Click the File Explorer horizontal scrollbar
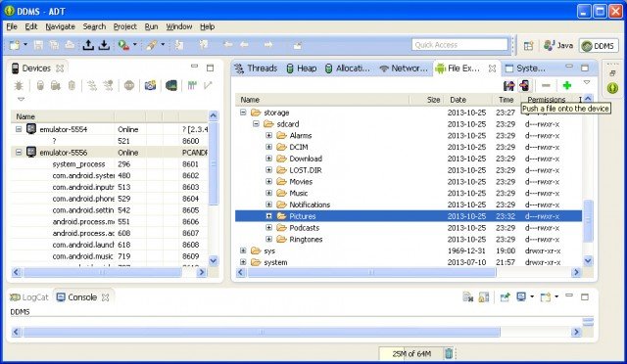 pos(409,272)
